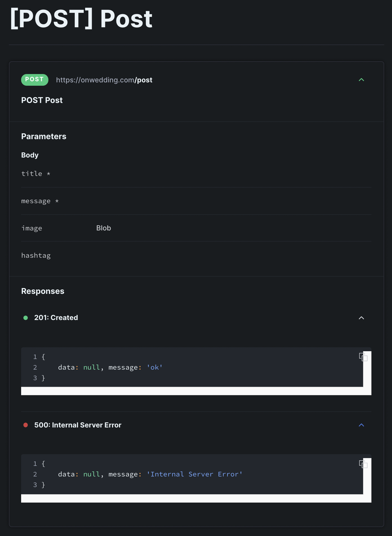
Task: Collapse the POST endpoint panel chevron
Action: coord(361,80)
